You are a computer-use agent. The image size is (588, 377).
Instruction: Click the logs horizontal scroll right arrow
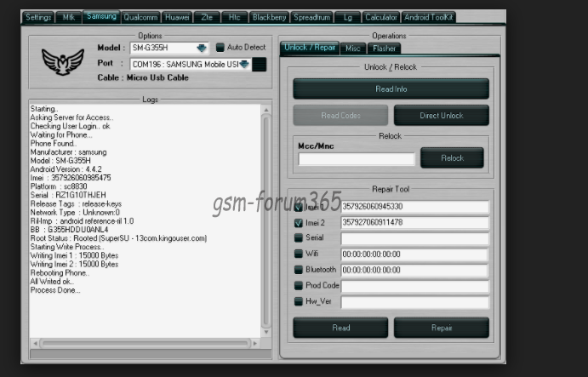point(255,343)
